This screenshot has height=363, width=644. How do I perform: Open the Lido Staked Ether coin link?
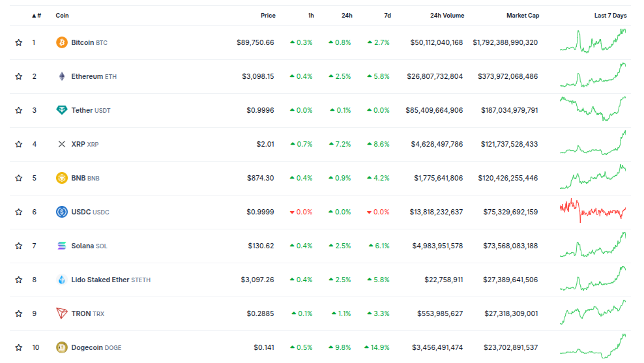(x=100, y=280)
